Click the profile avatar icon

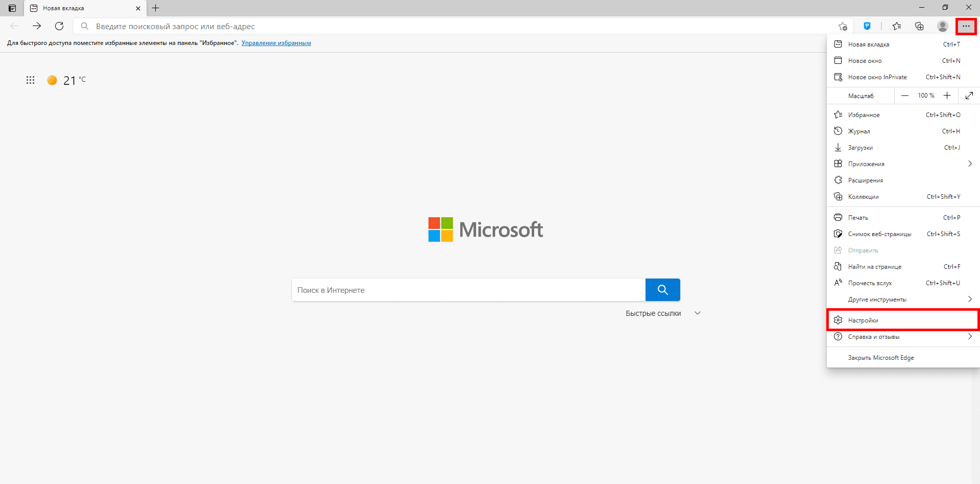[942, 26]
